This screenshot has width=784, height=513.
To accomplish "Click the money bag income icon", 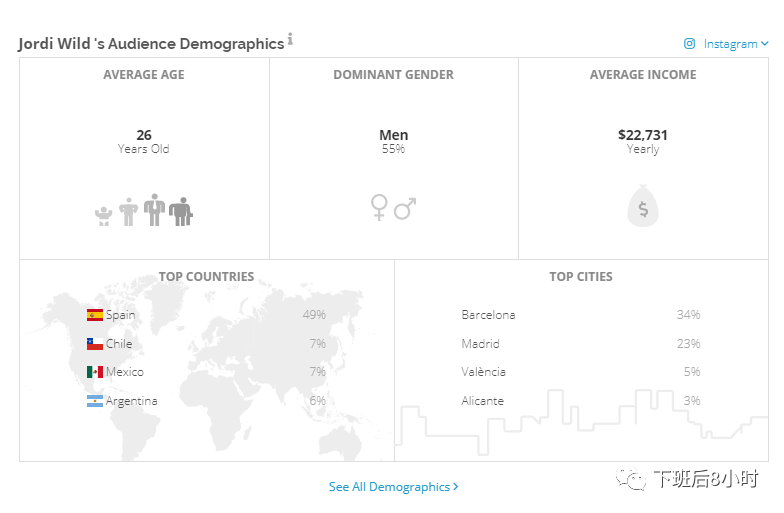I will [643, 208].
